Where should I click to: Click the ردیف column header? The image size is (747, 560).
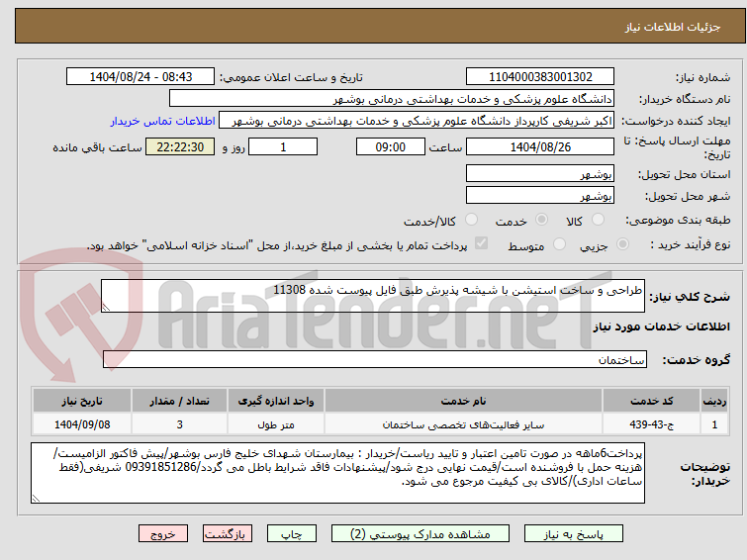point(714,401)
